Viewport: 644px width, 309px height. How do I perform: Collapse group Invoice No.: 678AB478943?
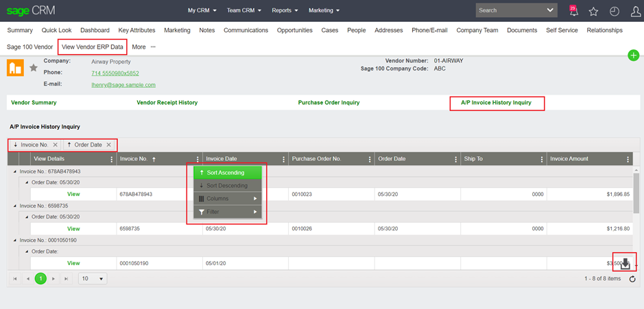[x=16, y=171]
